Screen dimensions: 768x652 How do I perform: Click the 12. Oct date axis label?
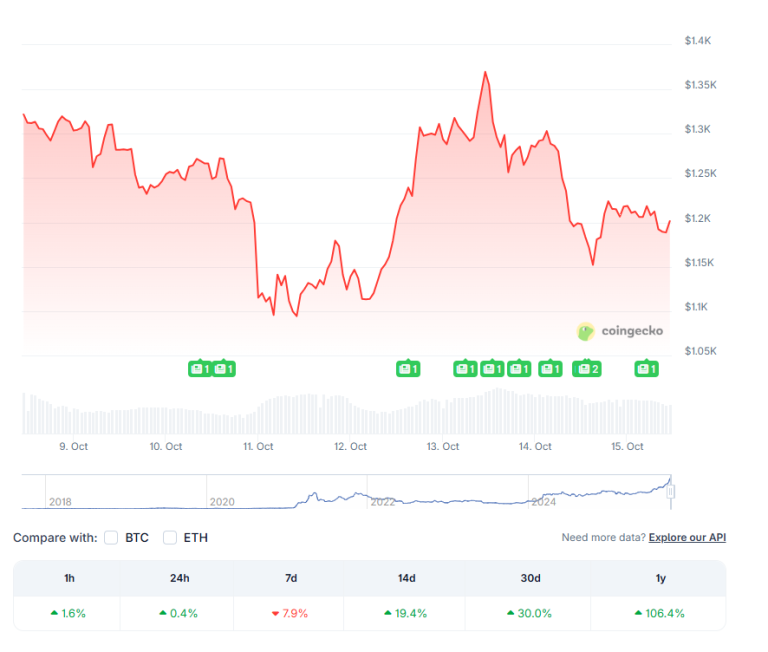tap(350, 446)
